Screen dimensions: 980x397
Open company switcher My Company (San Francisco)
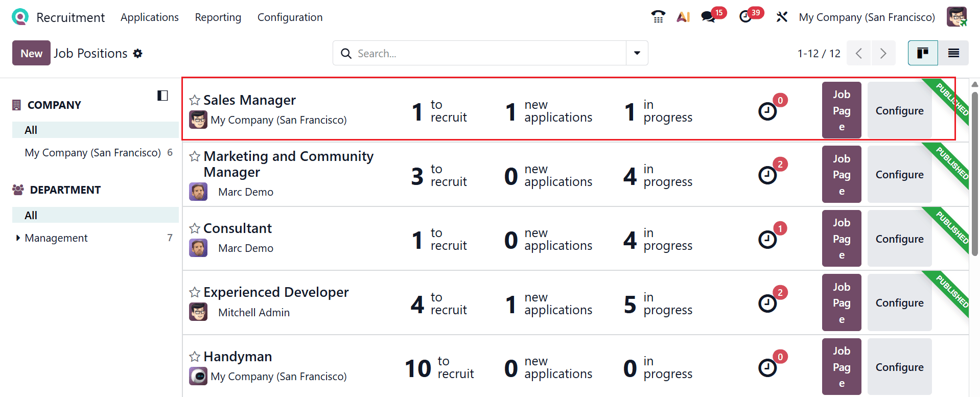coord(867,17)
